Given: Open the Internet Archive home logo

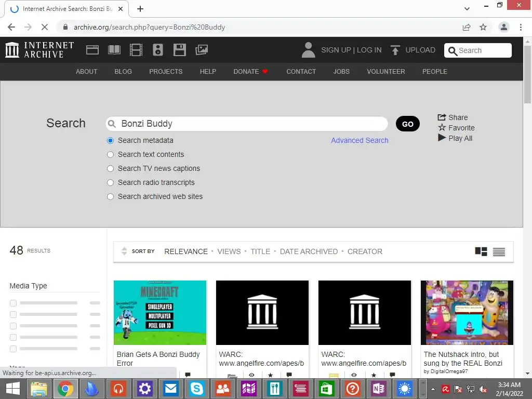Looking at the screenshot, I should 39,50.
